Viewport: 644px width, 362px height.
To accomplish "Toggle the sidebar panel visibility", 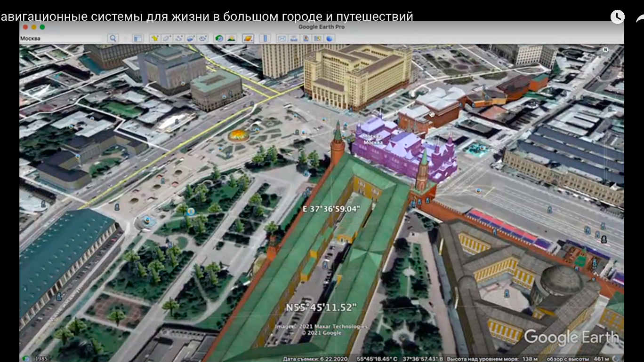I will pyautogui.click(x=137, y=39).
